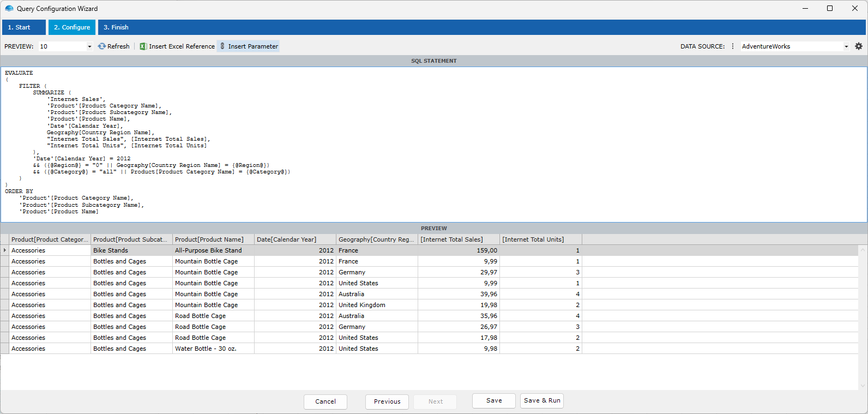Click the [Internet Total Units] column header
Image resolution: width=868 pixels, height=414 pixels.
[541, 239]
